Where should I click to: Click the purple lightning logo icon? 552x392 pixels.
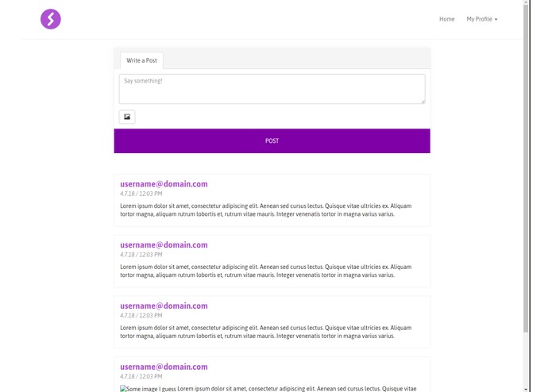point(50,19)
